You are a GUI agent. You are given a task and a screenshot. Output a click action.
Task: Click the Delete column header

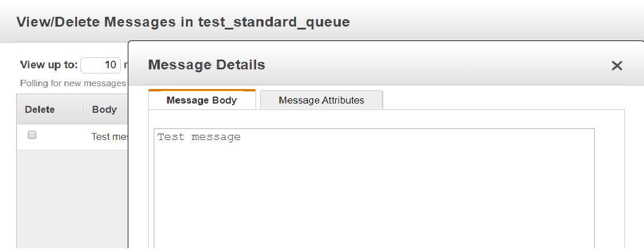(x=40, y=110)
